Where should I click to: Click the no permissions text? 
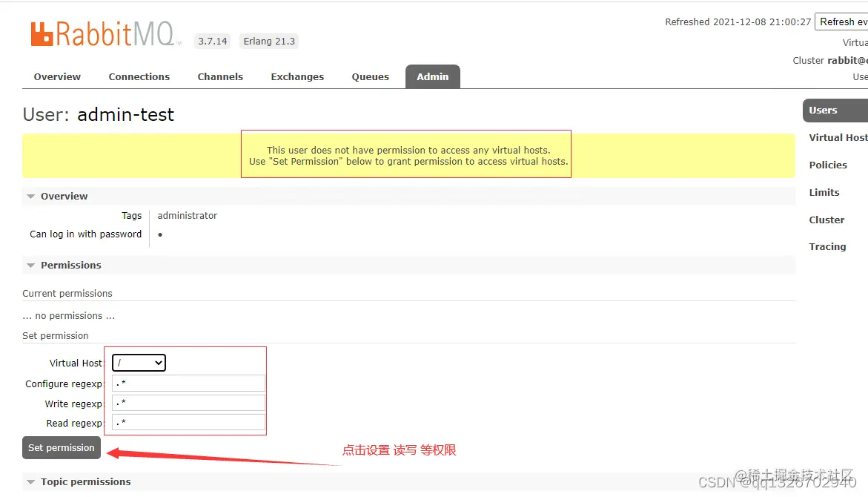[69, 316]
